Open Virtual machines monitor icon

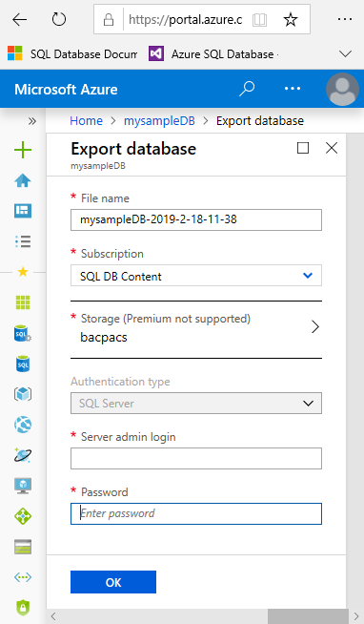23,486
